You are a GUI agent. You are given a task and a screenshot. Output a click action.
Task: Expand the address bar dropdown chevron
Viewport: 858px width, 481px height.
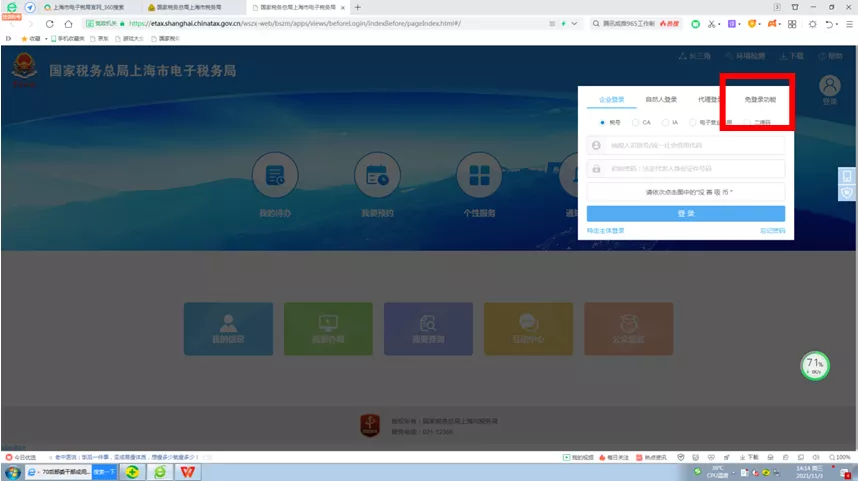click(574, 24)
